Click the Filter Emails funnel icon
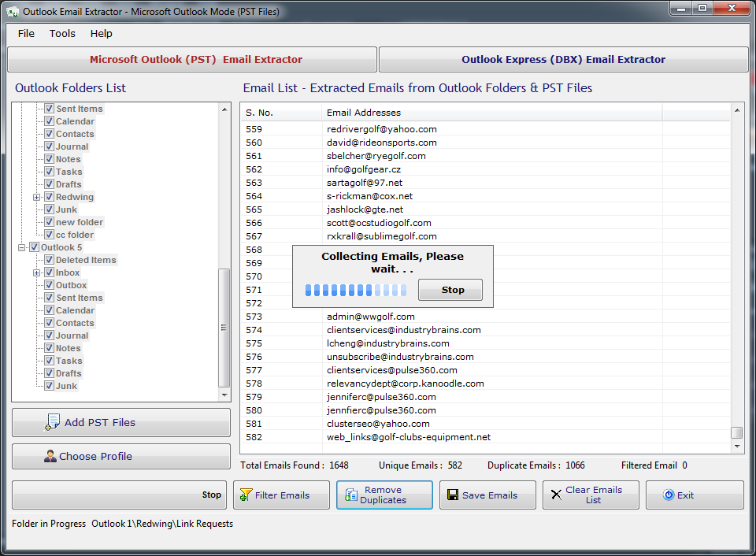Screen dimensions: 756x556 pyautogui.click(x=246, y=495)
